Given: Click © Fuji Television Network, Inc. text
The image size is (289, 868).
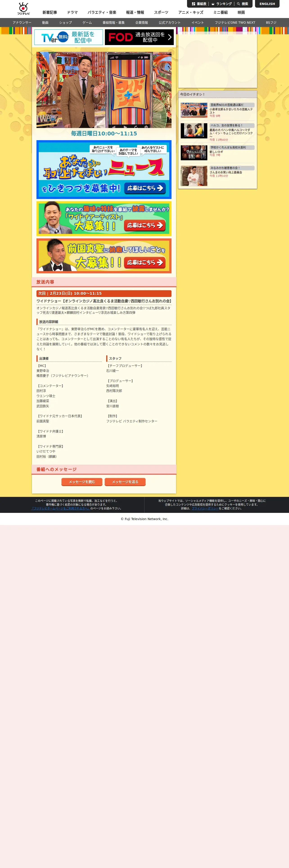Looking at the screenshot, I should 145,519.
